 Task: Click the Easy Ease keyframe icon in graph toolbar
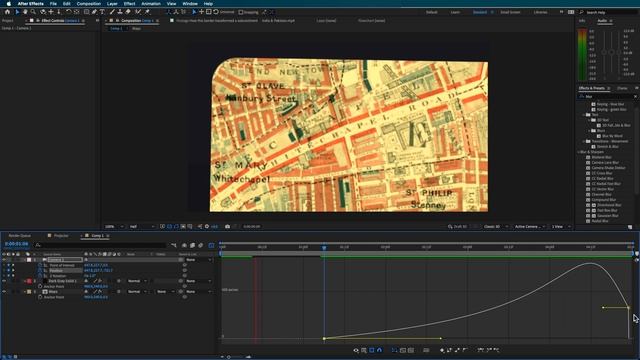[x=481, y=350]
